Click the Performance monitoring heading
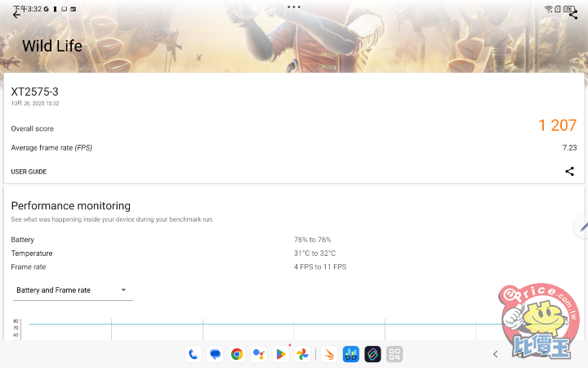 point(70,206)
